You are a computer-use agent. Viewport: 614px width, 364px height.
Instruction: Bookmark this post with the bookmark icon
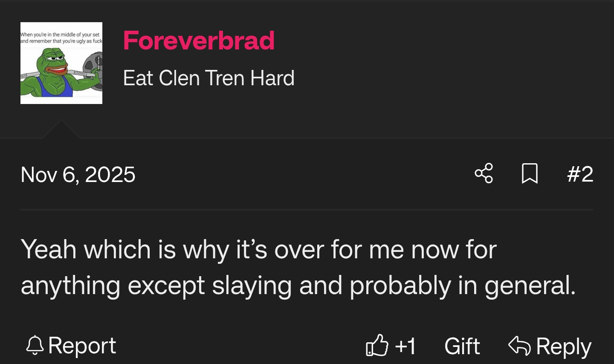pos(530,173)
